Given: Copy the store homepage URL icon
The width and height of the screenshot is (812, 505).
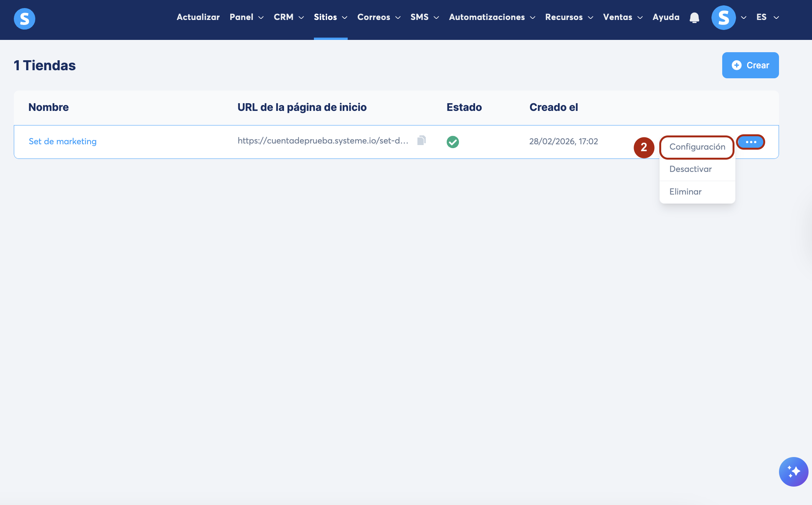Looking at the screenshot, I should point(421,140).
